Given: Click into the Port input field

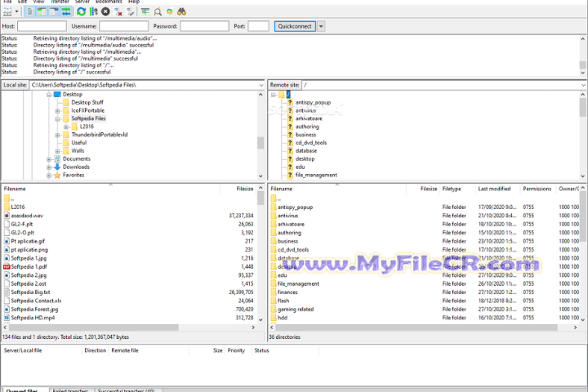Looking at the screenshot, I should point(258,26).
